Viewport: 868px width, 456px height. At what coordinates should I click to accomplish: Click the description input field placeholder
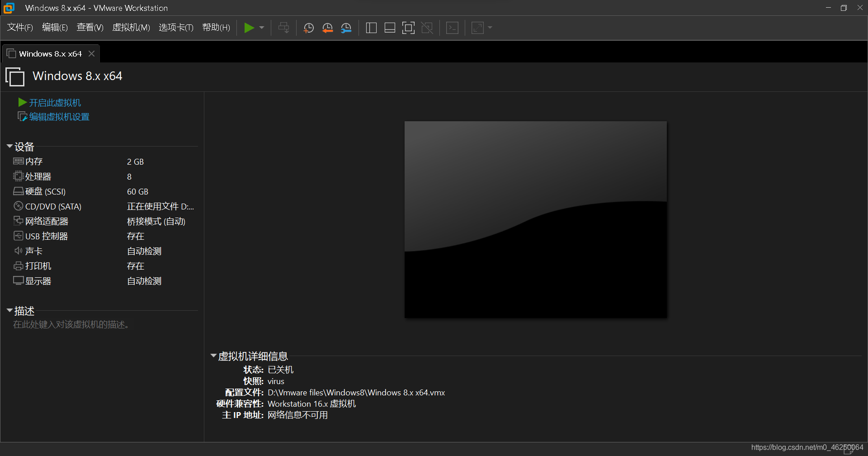71,324
